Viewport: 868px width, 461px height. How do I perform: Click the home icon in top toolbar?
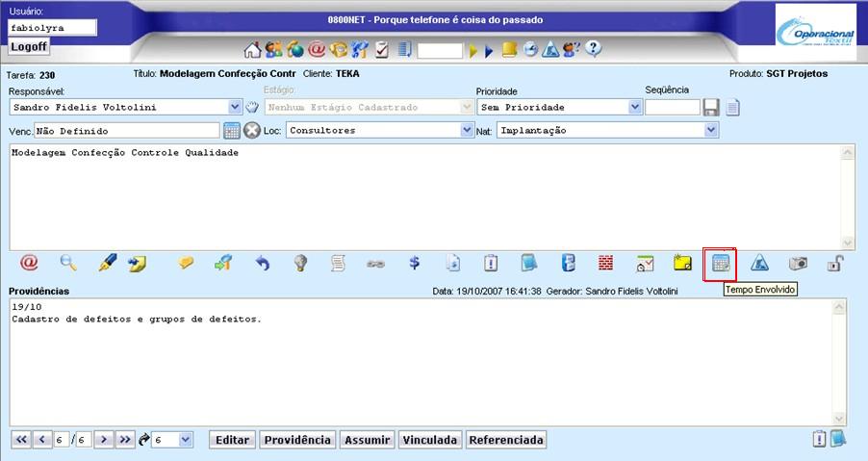(x=252, y=50)
